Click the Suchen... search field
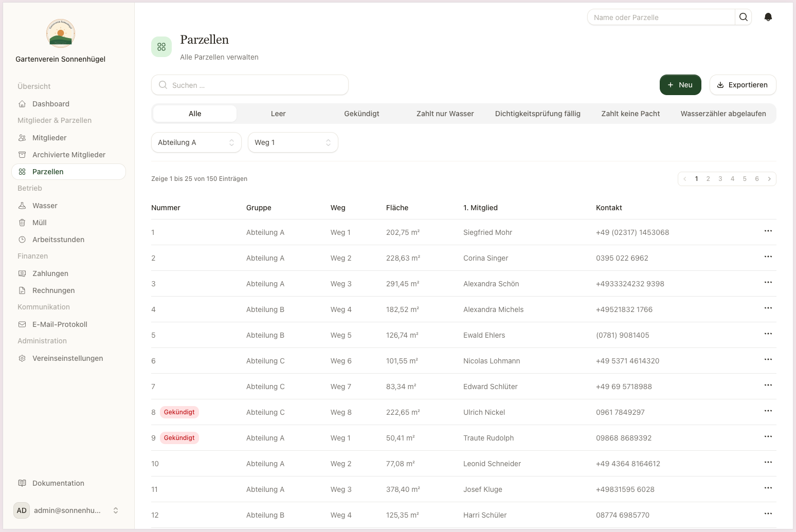The height and width of the screenshot is (532, 796). point(250,85)
